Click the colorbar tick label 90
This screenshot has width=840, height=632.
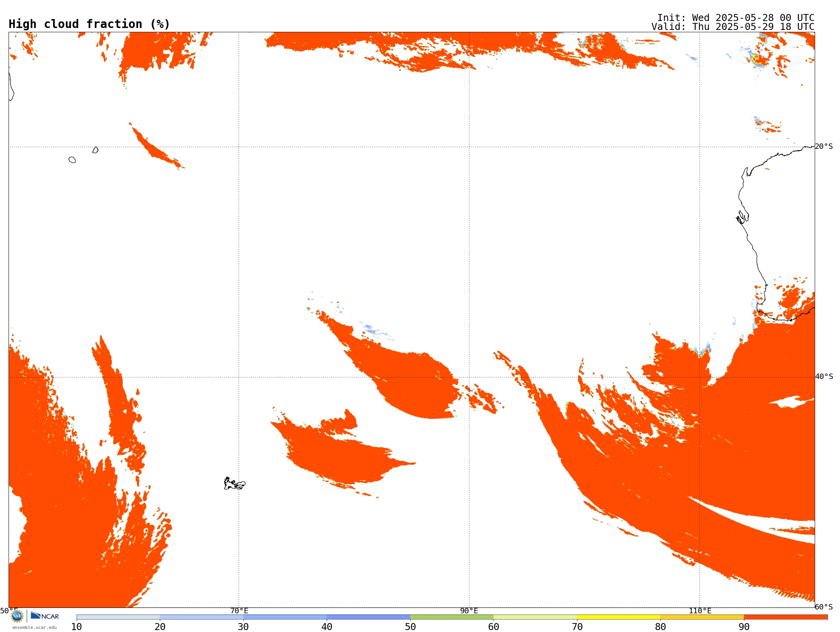click(744, 627)
